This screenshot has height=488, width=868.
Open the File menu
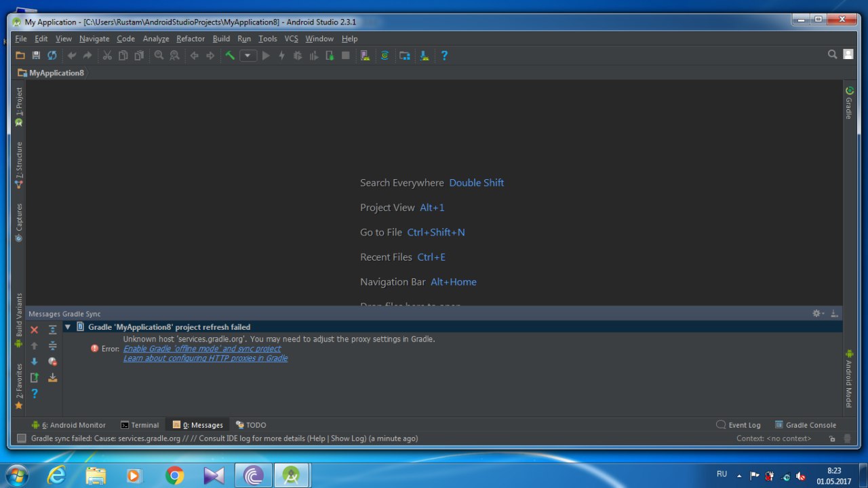click(x=21, y=39)
